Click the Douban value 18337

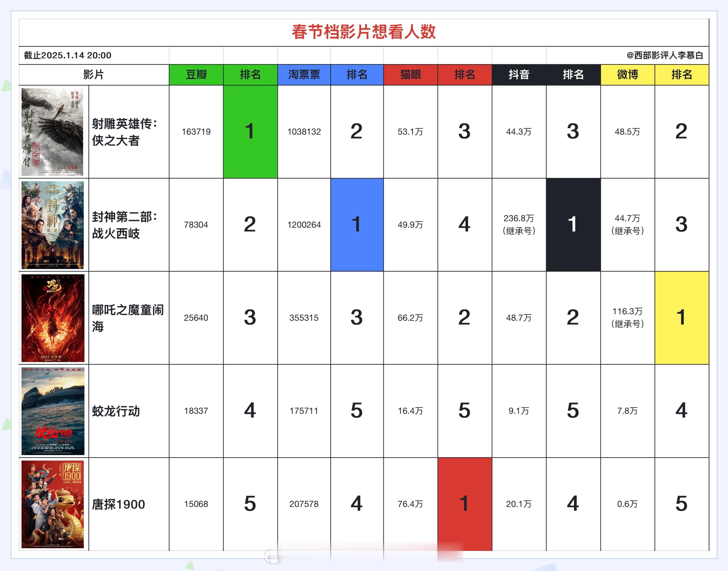pyautogui.click(x=196, y=411)
